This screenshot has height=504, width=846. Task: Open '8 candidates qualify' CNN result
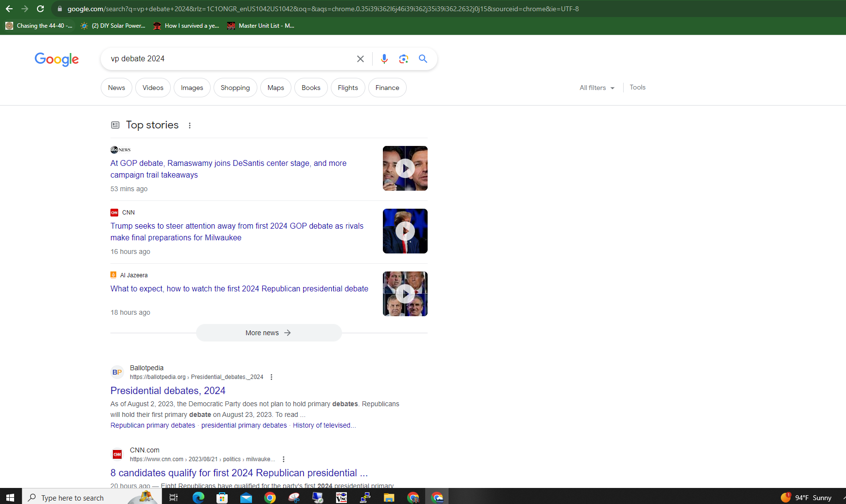(239, 473)
